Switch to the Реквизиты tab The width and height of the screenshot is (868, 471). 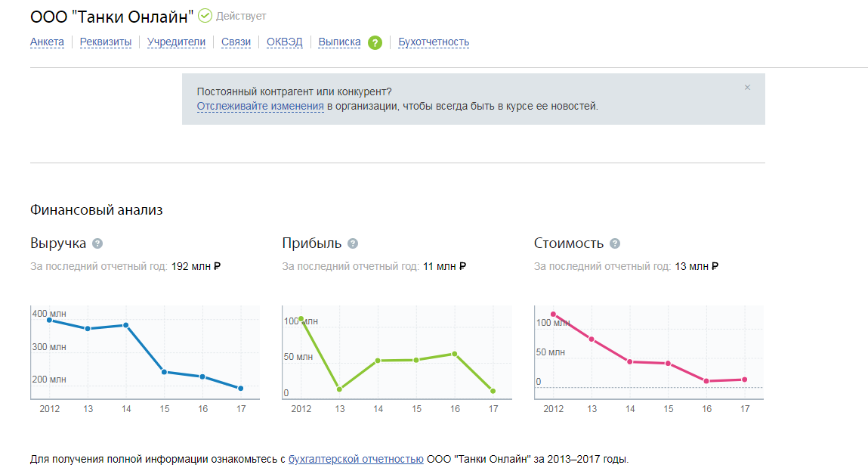(x=106, y=42)
